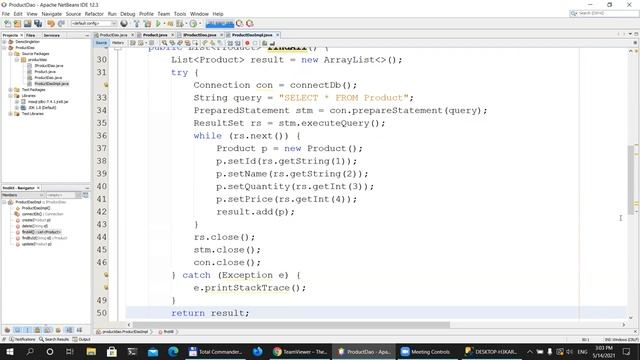Build the project with the hammer icon
The width and height of the screenshot is (640, 360).
(137, 24)
